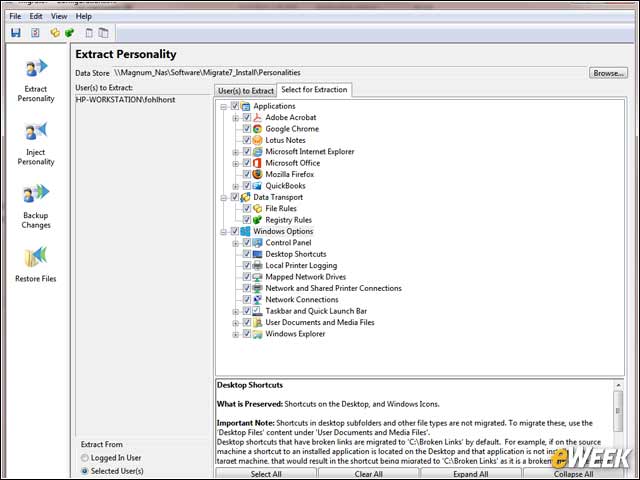This screenshot has width=640, height=480.
Task: Choose the Logged In User radio button
Action: 84,458
